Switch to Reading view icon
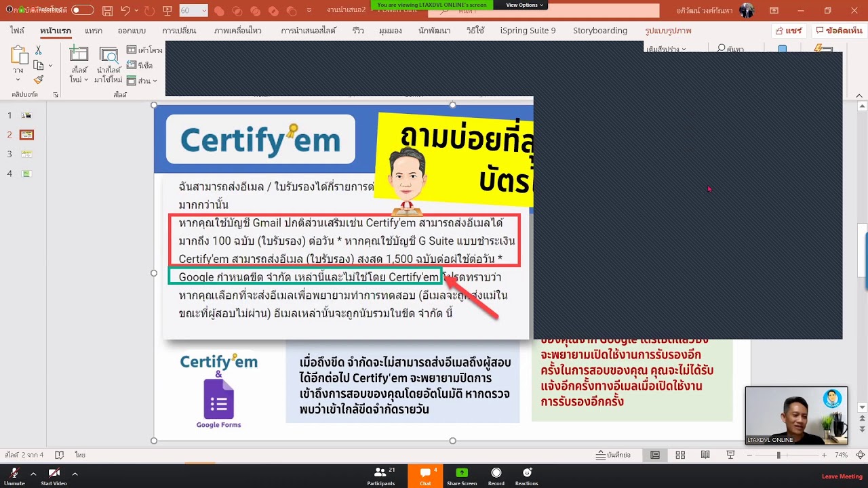The height and width of the screenshot is (488, 868). [x=705, y=455]
